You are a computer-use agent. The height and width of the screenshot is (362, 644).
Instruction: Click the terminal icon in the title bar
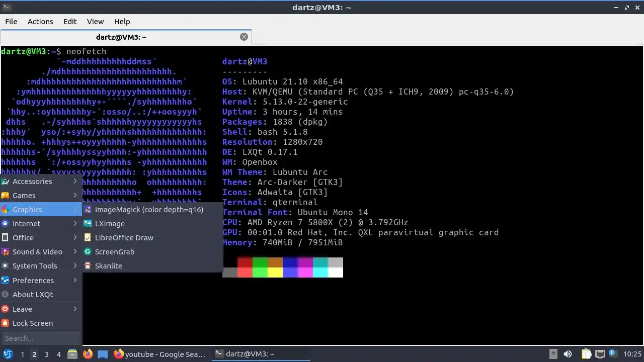click(7, 8)
